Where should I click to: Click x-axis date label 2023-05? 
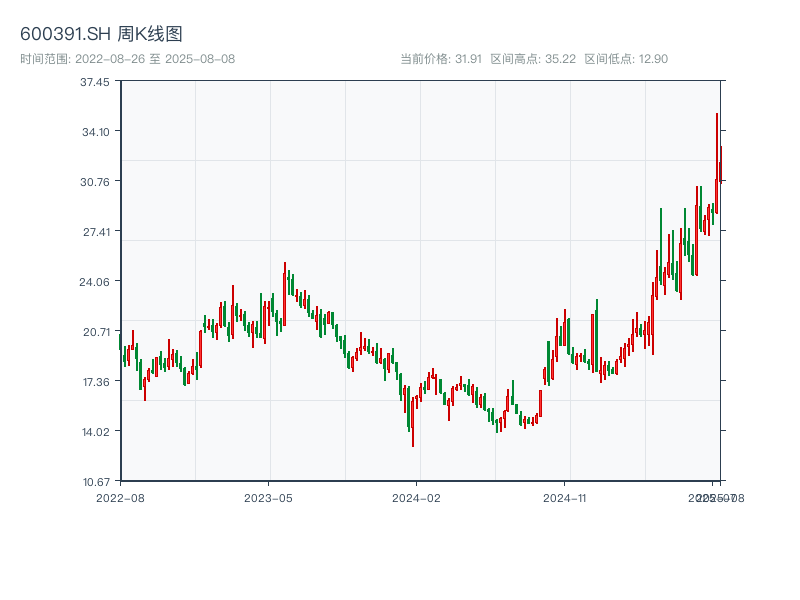pyautogui.click(x=268, y=498)
